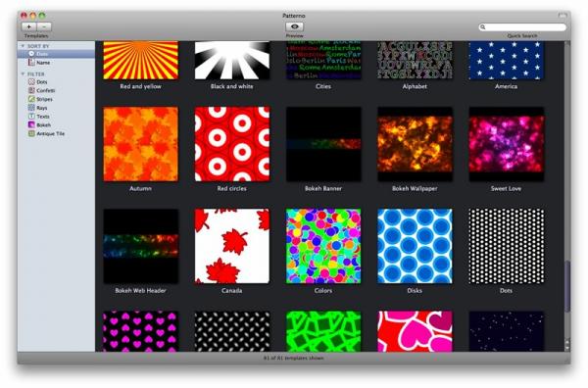Sort templates by Date
588x388 pixels.
click(56, 54)
